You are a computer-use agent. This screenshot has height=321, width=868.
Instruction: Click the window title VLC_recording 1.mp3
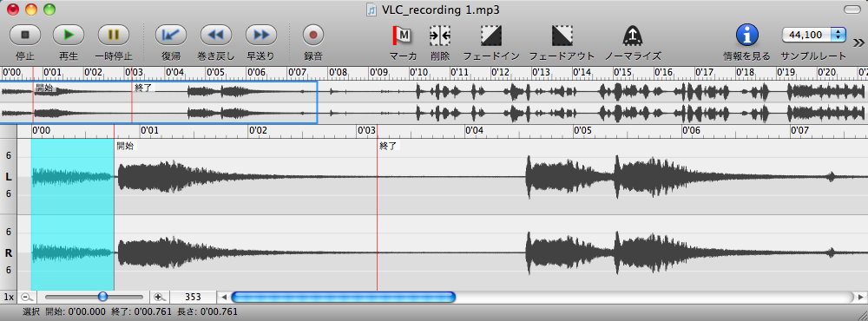441,10
